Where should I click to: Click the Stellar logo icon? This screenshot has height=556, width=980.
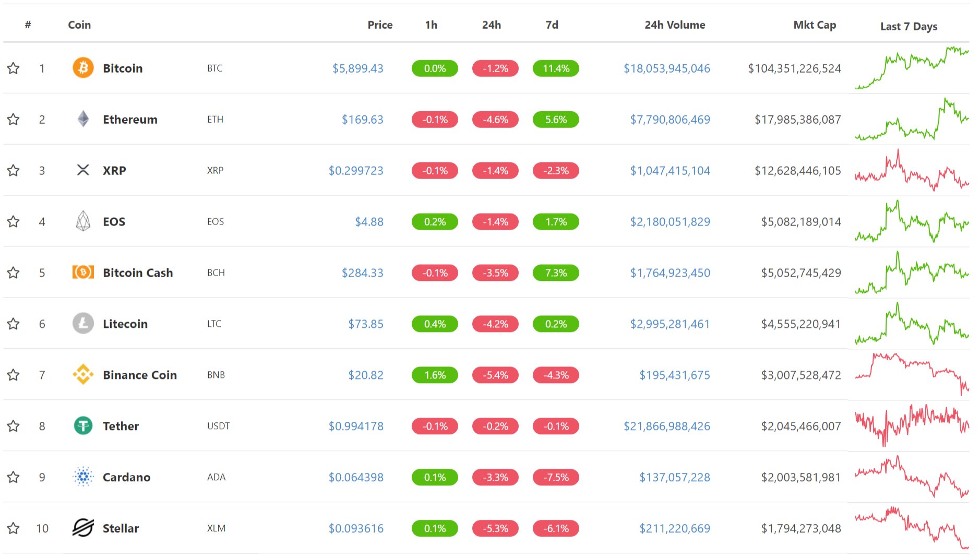(x=83, y=528)
